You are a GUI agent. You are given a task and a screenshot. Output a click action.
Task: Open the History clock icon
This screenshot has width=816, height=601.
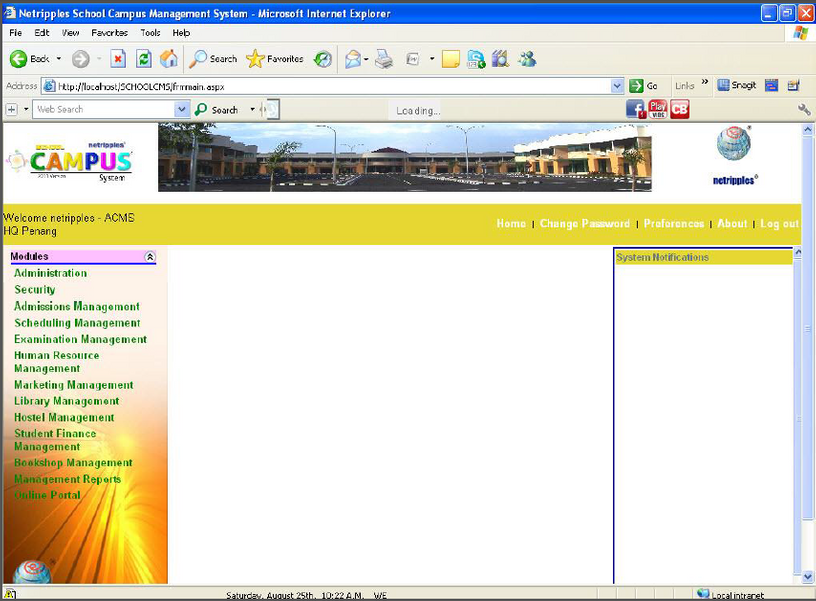tap(323, 59)
